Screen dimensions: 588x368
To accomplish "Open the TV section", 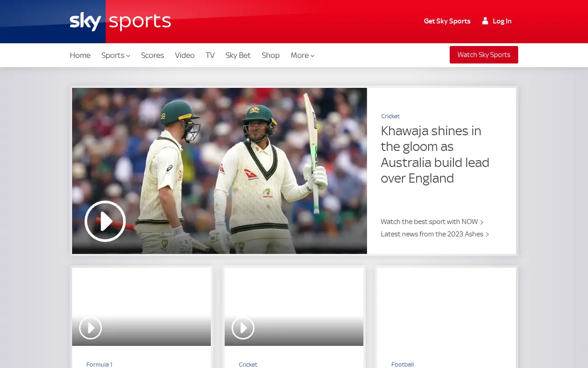I will click(210, 55).
